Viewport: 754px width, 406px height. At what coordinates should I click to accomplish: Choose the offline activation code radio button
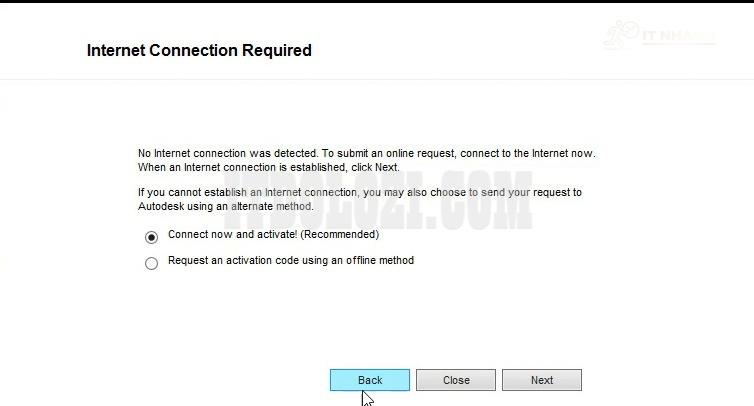[151, 263]
